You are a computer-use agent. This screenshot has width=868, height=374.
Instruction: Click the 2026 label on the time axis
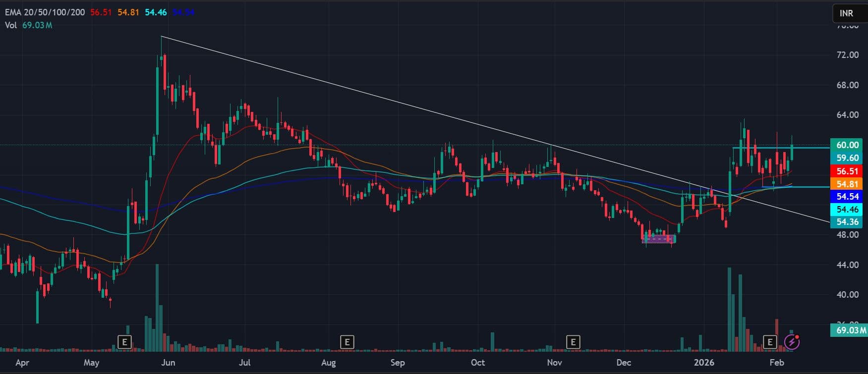(x=703, y=363)
